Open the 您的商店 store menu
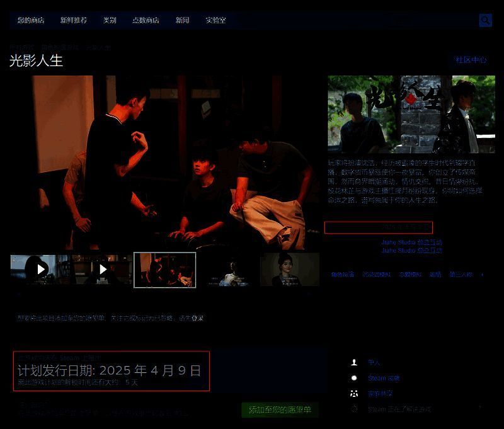The image size is (504, 429). pyautogui.click(x=31, y=20)
